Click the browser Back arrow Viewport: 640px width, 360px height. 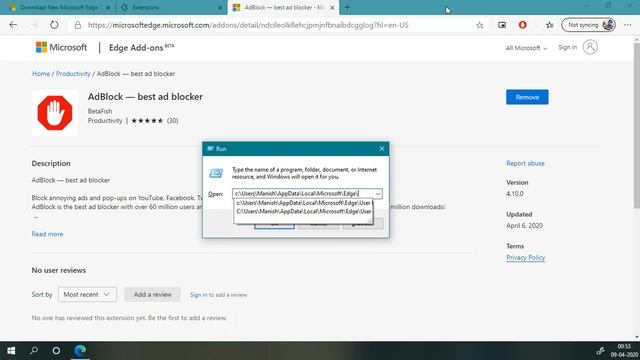[13, 25]
